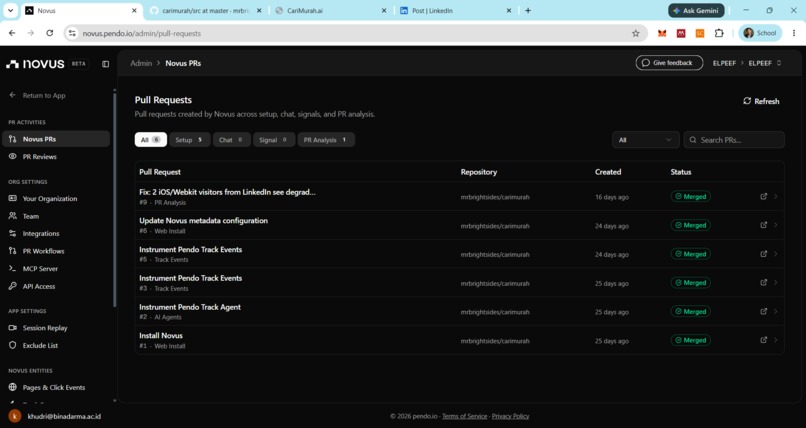Switch to the Post | LinkedIn browser tab
Image resolution: width=806 pixels, height=428 pixels.
coord(455,10)
